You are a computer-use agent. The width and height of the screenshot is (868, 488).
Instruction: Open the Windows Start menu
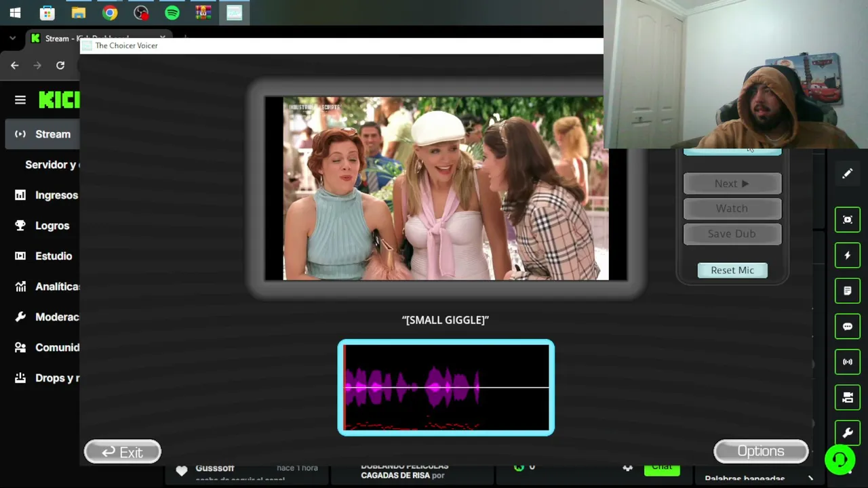(x=15, y=13)
